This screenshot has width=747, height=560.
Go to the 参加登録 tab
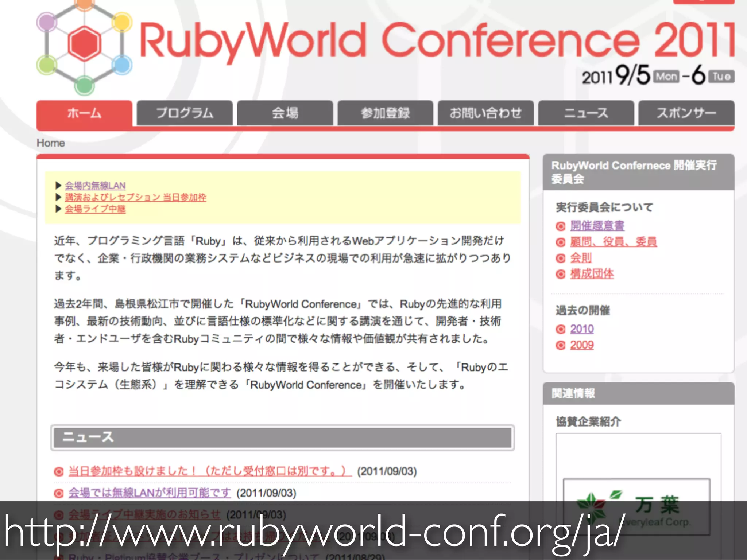(385, 113)
